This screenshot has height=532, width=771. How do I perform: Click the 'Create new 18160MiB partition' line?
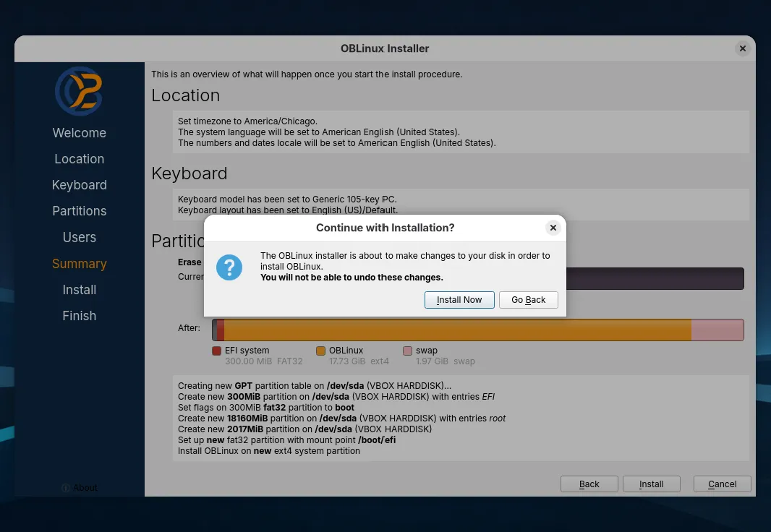pyautogui.click(x=341, y=418)
